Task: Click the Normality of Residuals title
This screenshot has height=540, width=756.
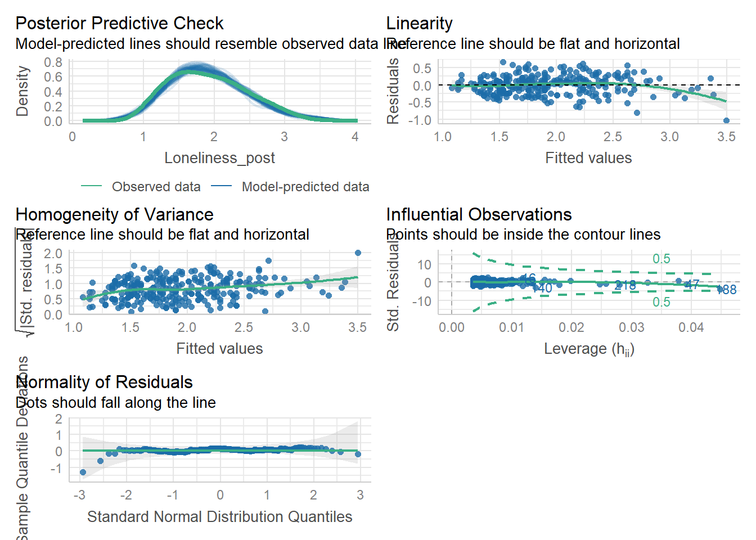Action: (104, 382)
